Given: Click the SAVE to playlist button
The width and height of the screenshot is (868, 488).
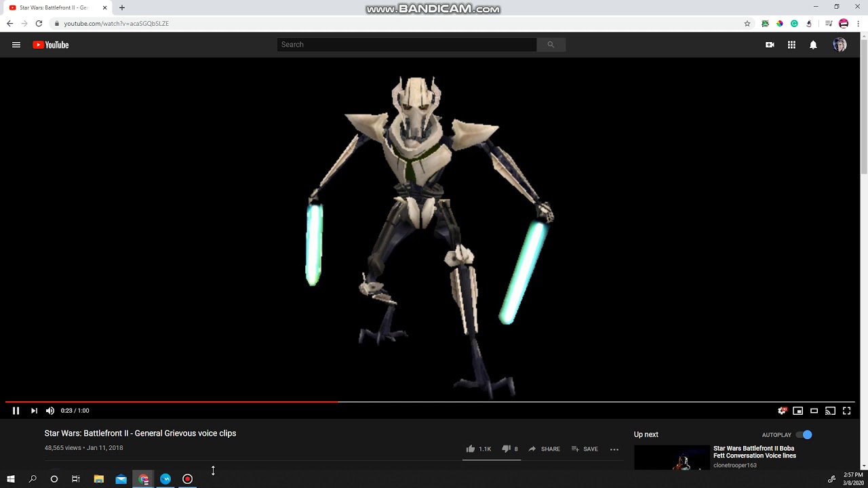Looking at the screenshot, I should coord(585,449).
